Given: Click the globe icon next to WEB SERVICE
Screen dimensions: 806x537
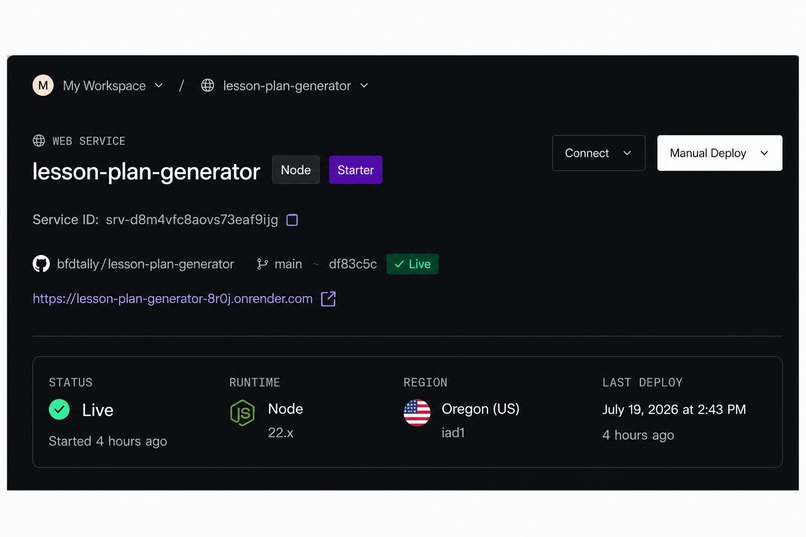Looking at the screenshot, I should pyautogui.click(x=39, y=141).
